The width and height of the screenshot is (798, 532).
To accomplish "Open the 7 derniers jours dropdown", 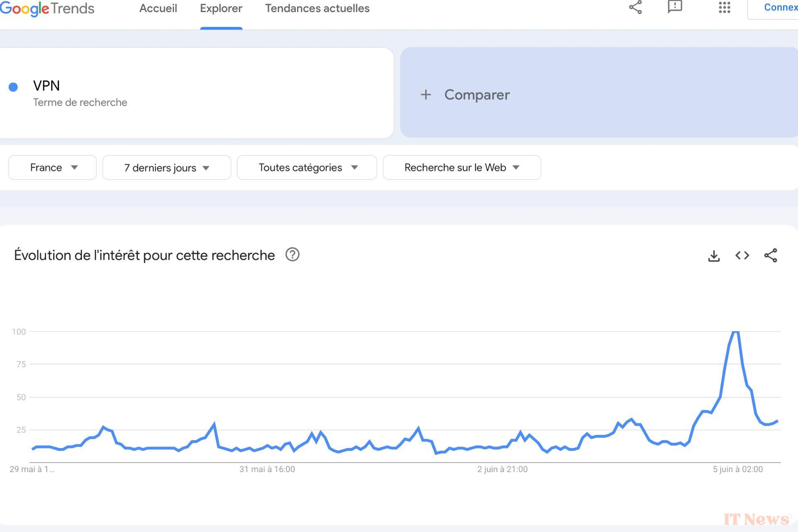I will click(x=167, y=167).
